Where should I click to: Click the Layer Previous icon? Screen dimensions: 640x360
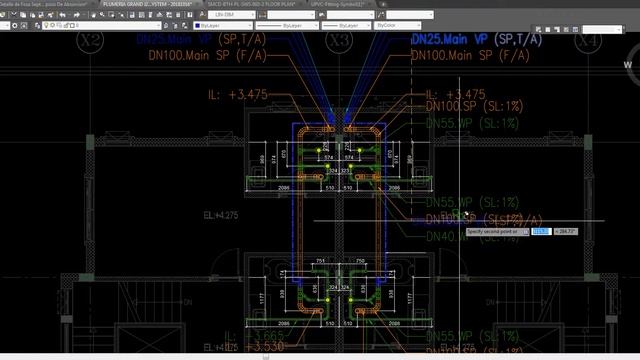click(176, 25)
